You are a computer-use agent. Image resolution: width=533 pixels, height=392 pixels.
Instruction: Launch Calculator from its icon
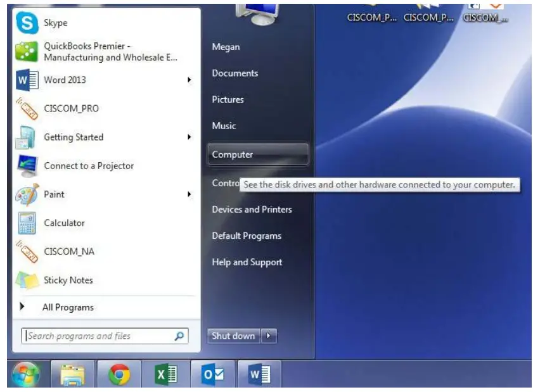27,223
